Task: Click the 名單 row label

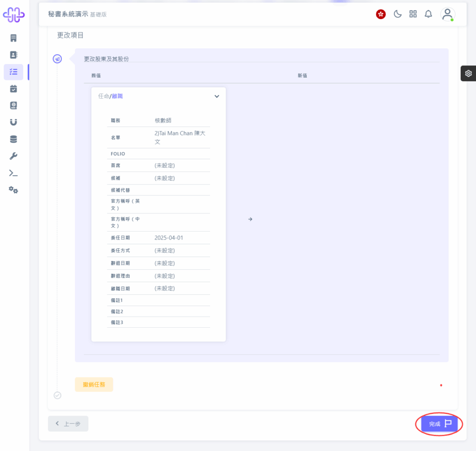Action: point(115,138)
